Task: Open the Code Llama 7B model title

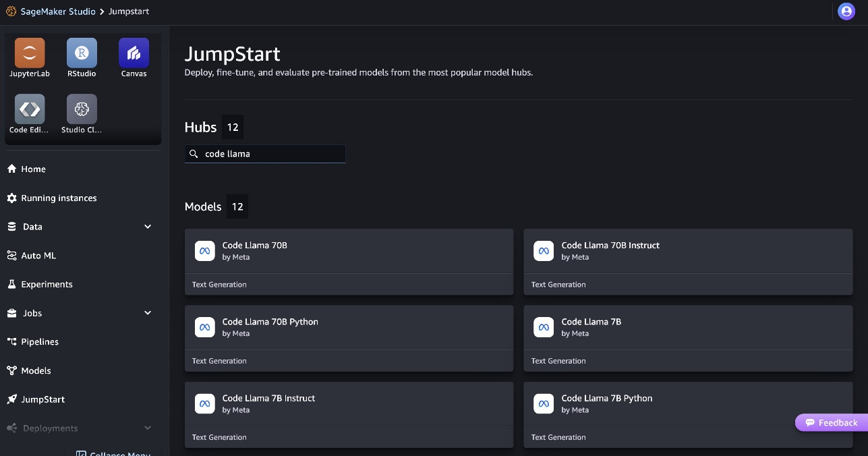Action: click(x=591, y=322)
